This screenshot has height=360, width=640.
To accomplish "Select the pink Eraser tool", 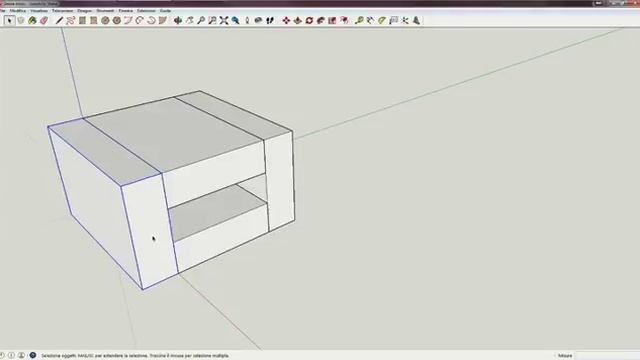I will click(x=44, y=20).
